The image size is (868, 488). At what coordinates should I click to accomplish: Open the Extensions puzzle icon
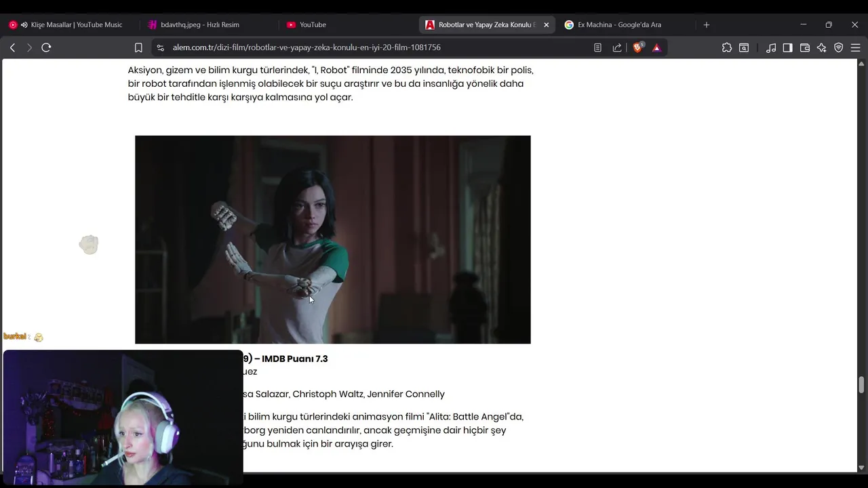pos(727,47)
